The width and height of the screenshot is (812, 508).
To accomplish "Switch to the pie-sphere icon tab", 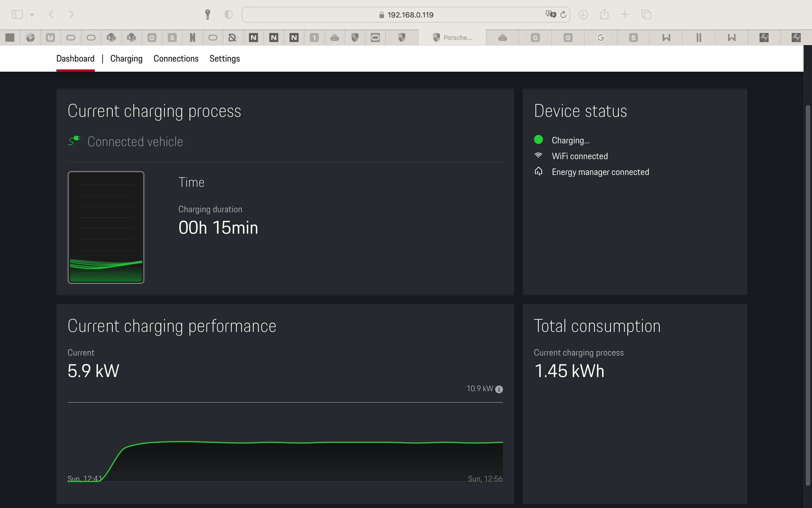I will [x=30, y=38].
